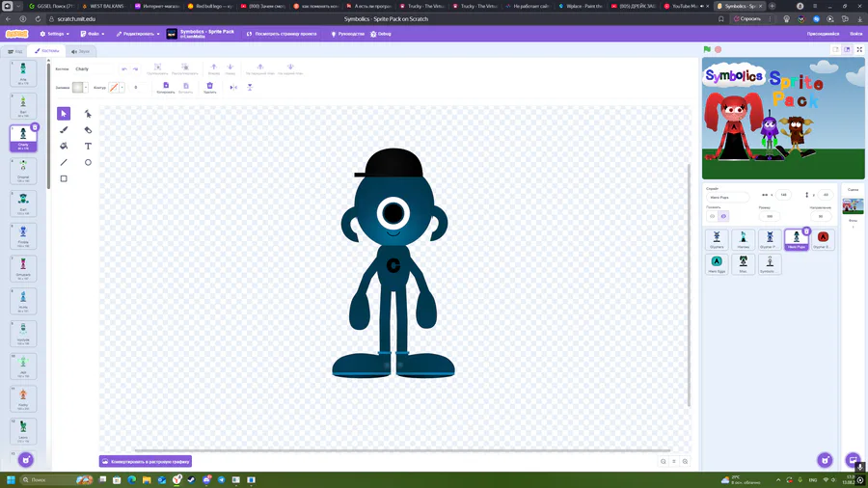Open the Редактировать menu
Screen dimensions: 868x488
coord(138,34)
